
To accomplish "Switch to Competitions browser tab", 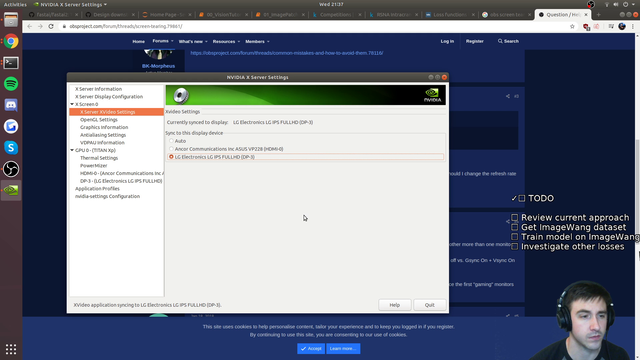I will point(336,15).
